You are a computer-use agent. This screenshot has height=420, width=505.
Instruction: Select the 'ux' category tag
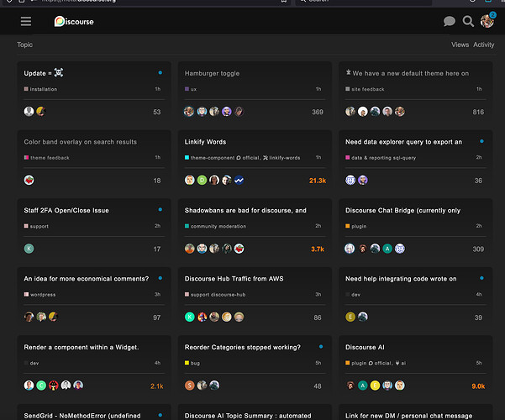191,89
